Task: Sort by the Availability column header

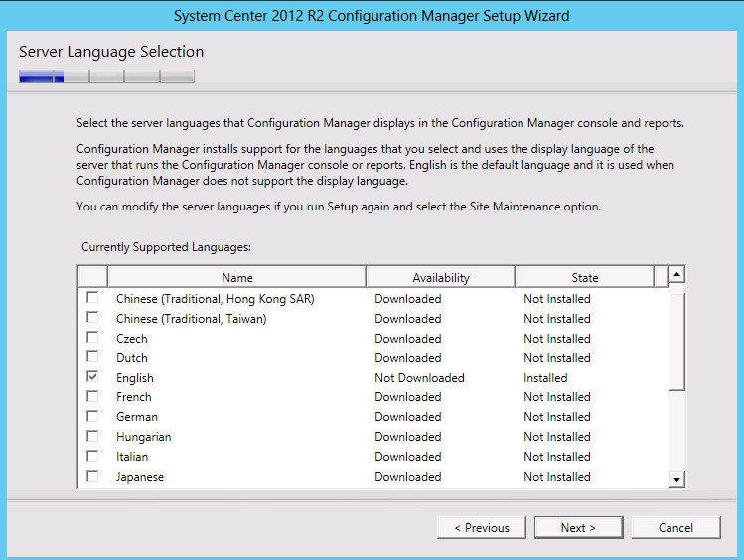Action: point(441,277)
